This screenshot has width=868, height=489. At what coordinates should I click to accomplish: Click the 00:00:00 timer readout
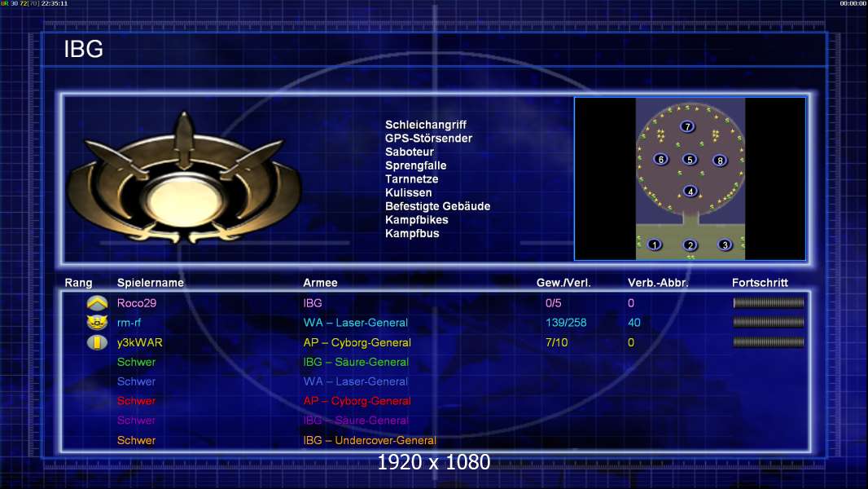(x=853, y=3)
